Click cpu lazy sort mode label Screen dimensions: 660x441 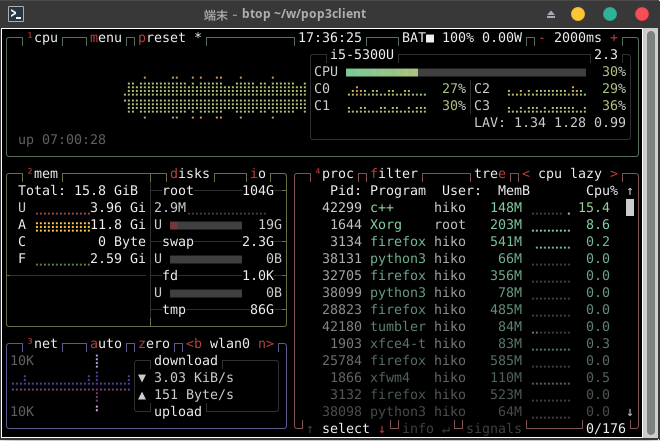click(570, 173)
